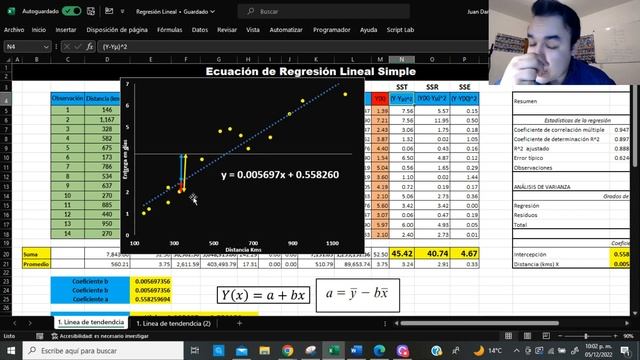The height and width of the screenshot is (360, 640).
Task: Open the Datos ribbon tab
Action: 200,30
